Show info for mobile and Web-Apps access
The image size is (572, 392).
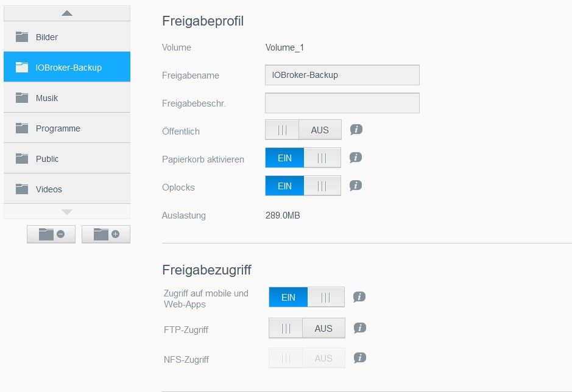coord(359,297)
